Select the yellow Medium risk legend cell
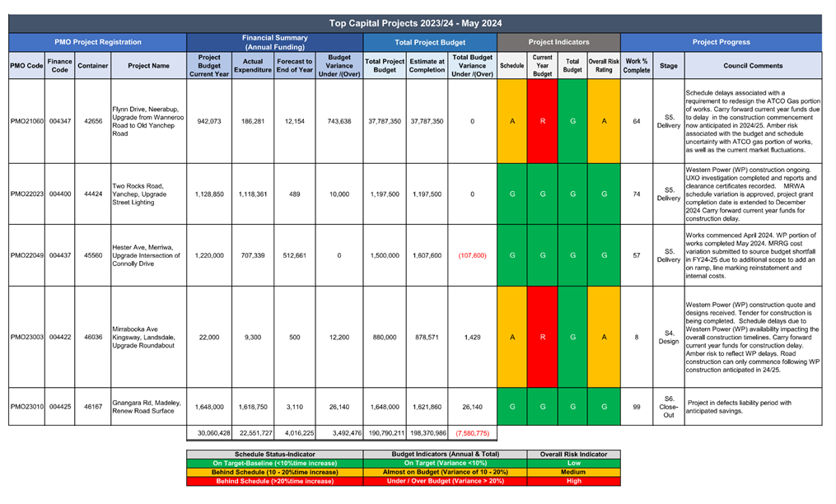This screenshot has width=836, height=504. click(573, 472)
